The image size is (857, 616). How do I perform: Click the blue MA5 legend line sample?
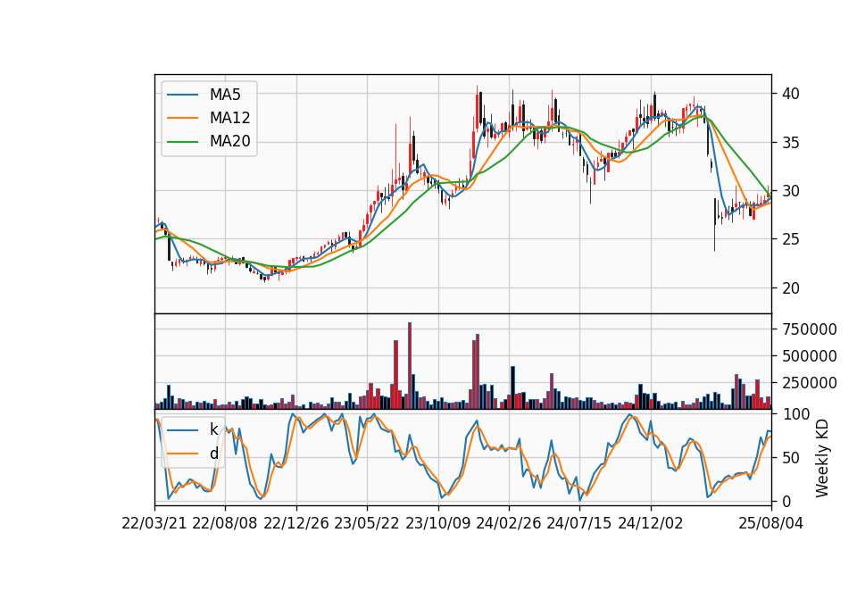[x=182, y=95]
